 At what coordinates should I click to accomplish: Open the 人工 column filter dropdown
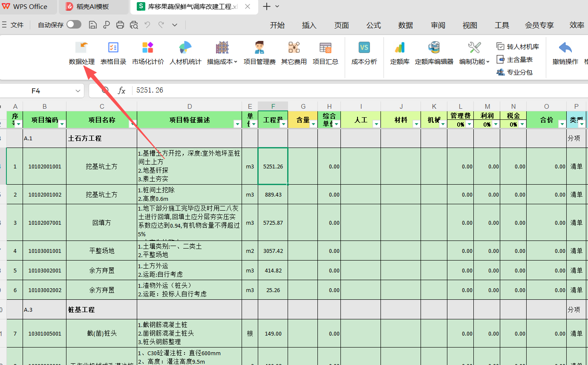coord(376,124)
